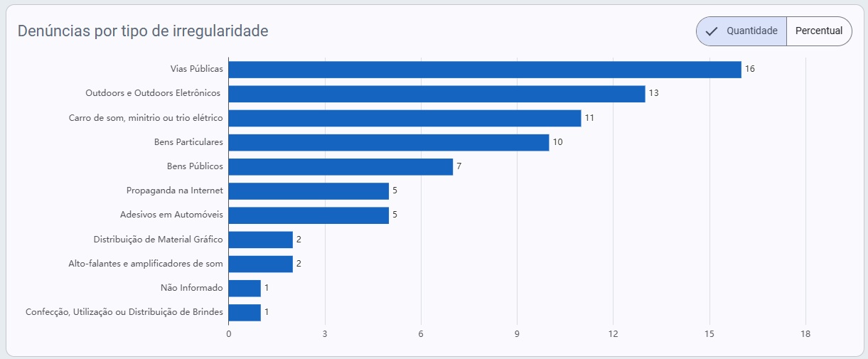Switch chart to Percentual view
868x359 pixels.
[x=819, y=31]
